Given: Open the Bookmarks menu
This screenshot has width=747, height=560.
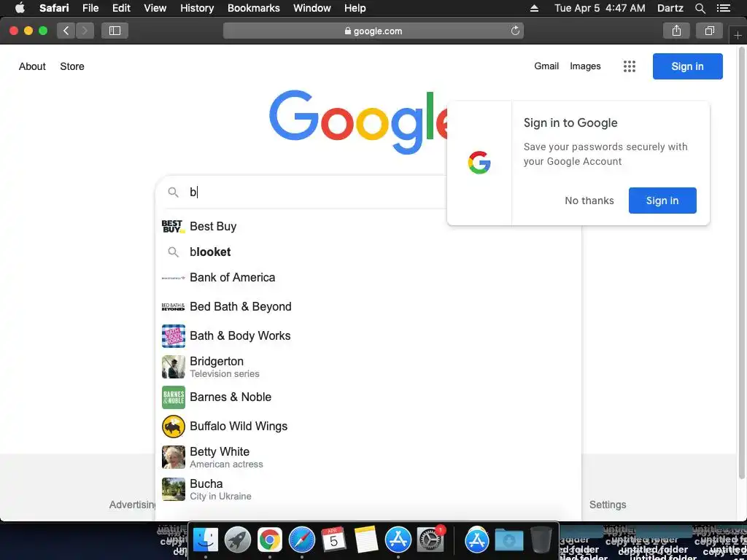Looking at the screenshot, I should [253, 8].
